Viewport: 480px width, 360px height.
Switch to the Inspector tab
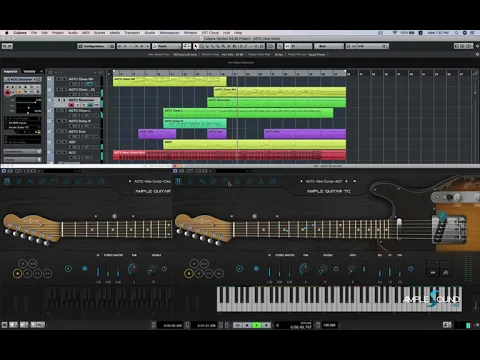[11, 71]
